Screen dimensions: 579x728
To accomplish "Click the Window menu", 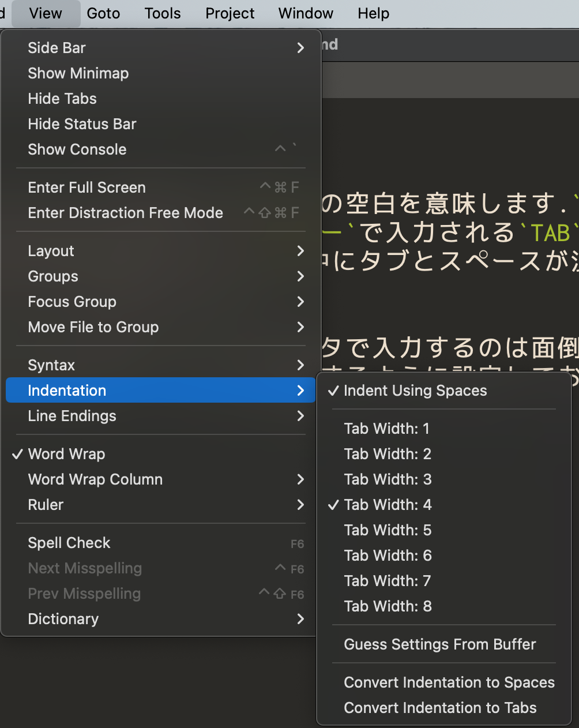I will click(306, 13).
